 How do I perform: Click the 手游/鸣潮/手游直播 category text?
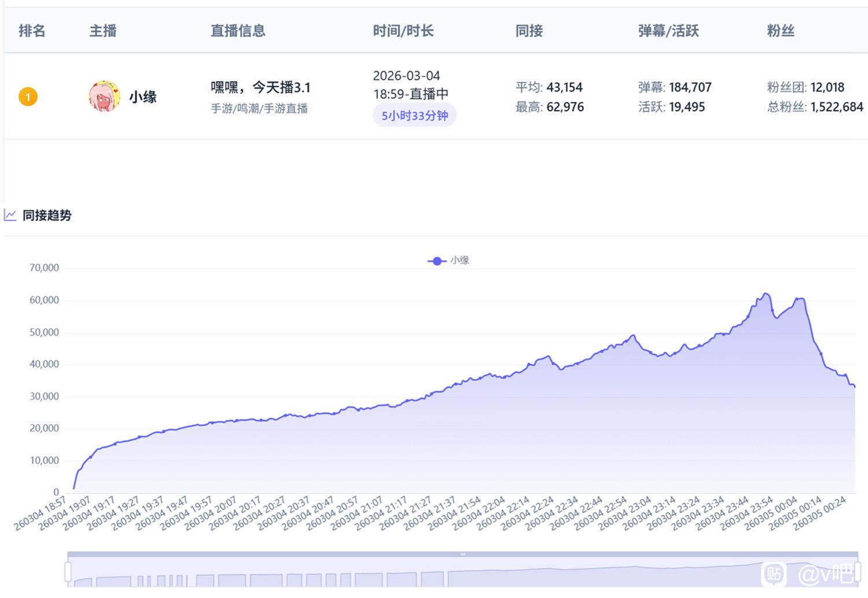(259, 109)
